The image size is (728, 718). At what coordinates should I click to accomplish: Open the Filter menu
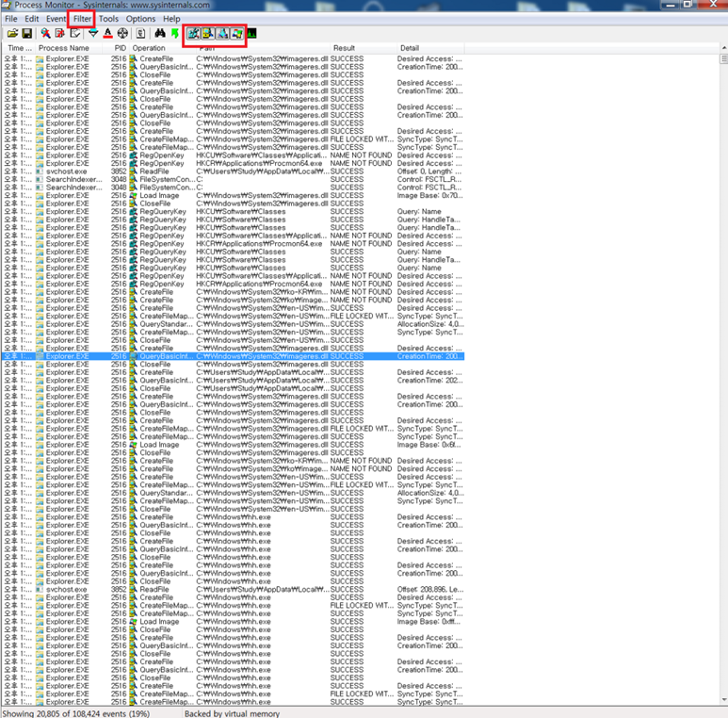[x=82, y=19]
